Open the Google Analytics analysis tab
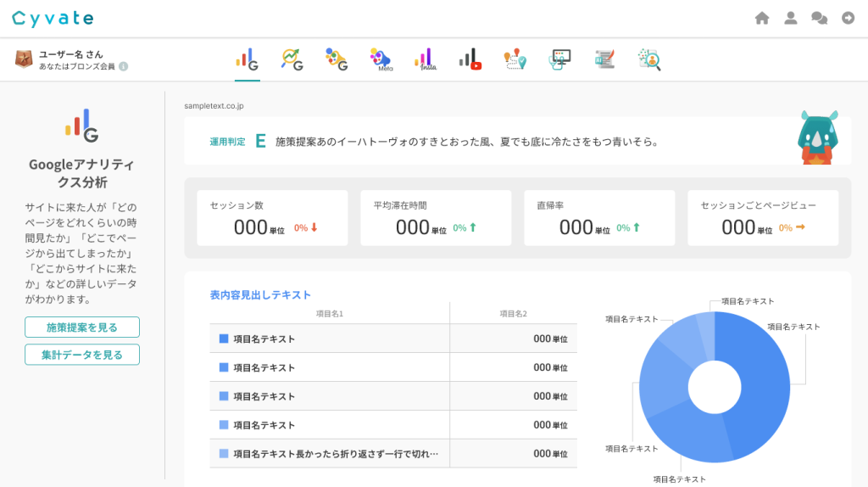The height and width of the screenshot is (487, 868). pos(247,59)
